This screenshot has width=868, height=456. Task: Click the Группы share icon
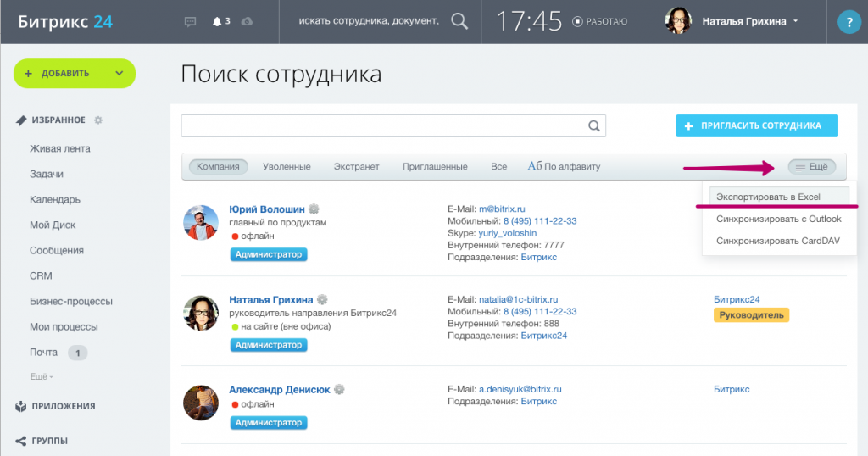coord(21,441)
